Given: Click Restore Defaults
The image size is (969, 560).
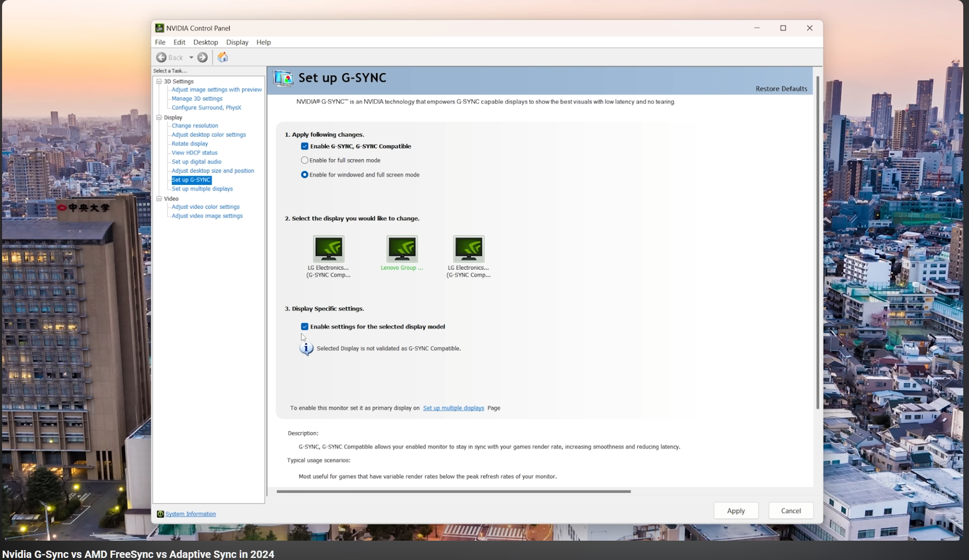Looking at the screenshot, I should pyautogui.click(x=781, y=89).
